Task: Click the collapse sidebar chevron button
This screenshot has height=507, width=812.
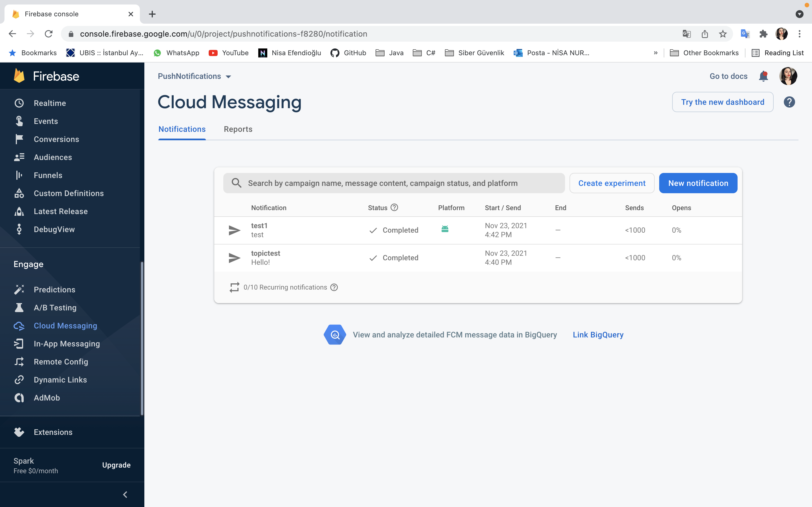Action: 125,494
